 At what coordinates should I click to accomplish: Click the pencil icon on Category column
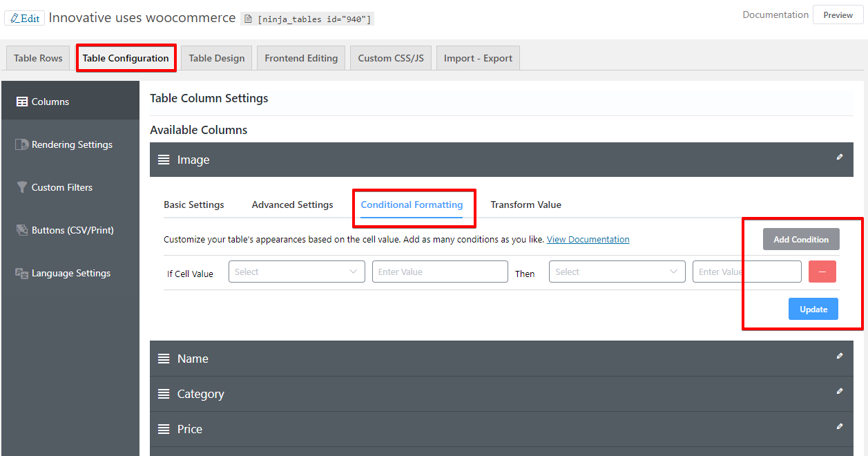840,391
